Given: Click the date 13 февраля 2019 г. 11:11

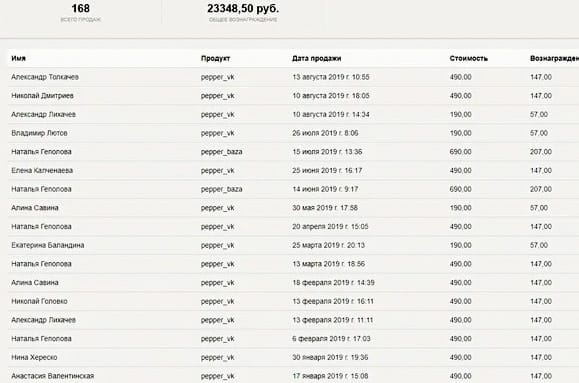Looking at the screenshot, I should tap(333, 320).
